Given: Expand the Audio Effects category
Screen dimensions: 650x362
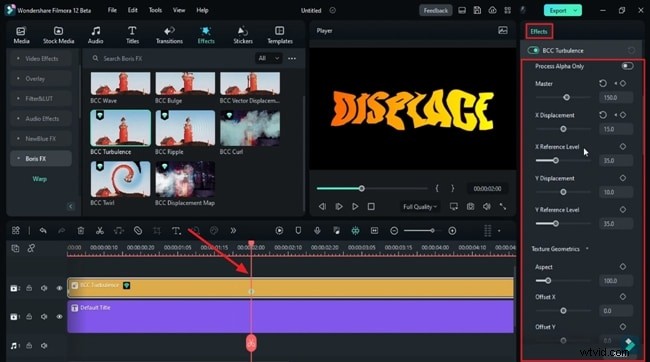Looking at the screenshot, I should click(41, 119).
